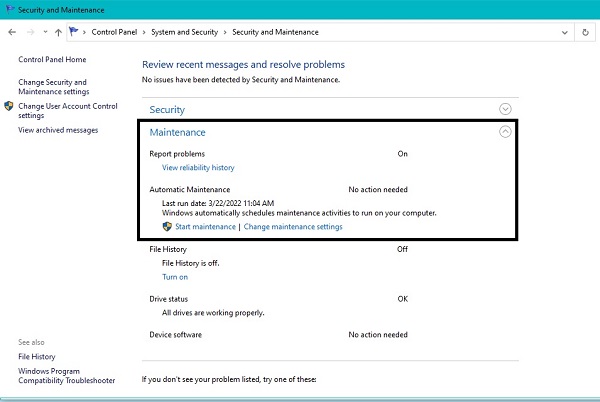Select 'File History is off.' text
This screenshot has height=402, width=600.
pyautogui.click(x=191, y=263)
